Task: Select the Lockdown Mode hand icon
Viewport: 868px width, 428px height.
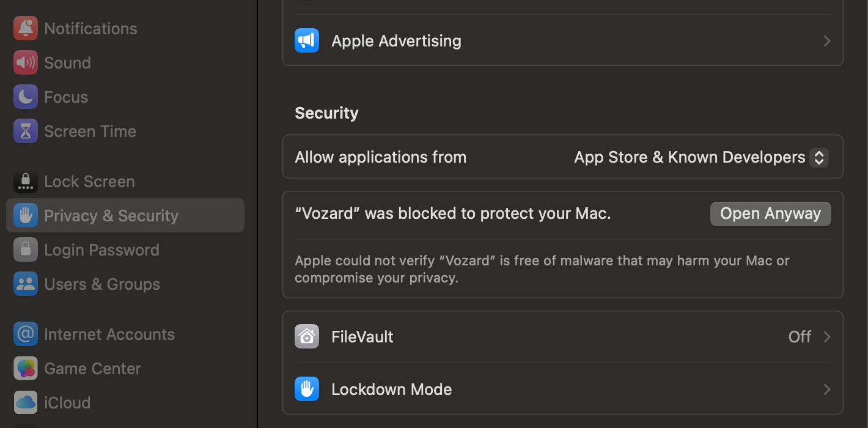Action: coord(306,389)
